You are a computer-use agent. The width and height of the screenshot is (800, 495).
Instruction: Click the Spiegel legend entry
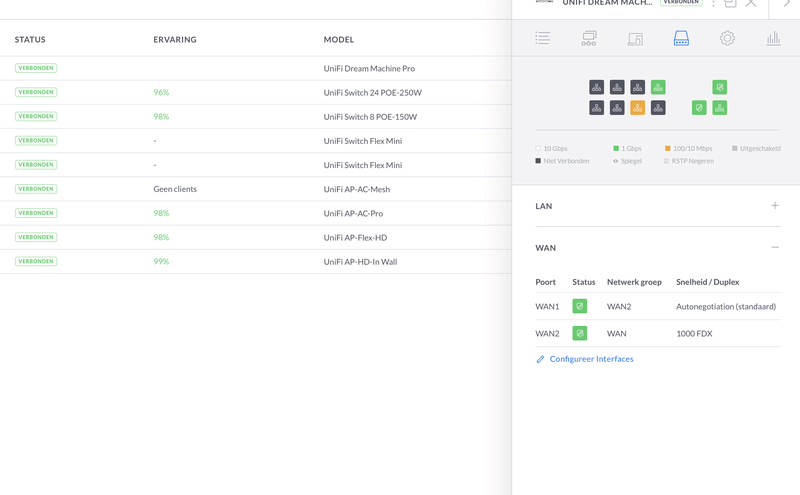tap(627, 161)
